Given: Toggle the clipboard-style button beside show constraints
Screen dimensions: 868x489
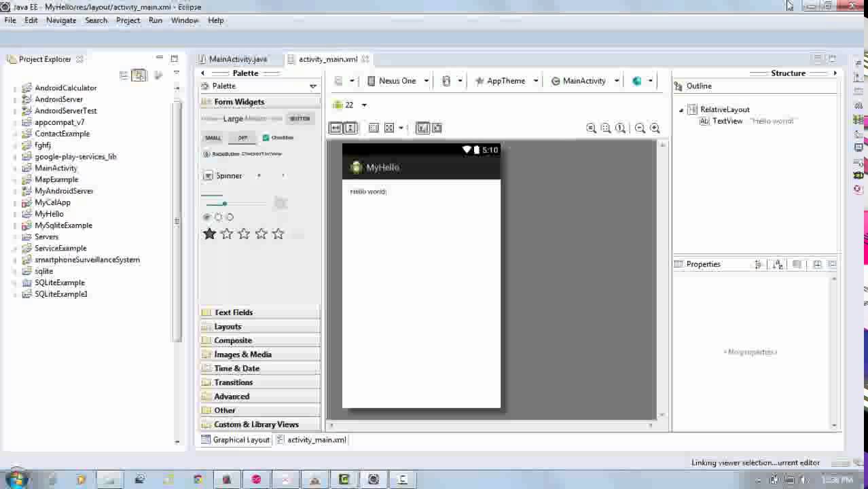Looking at the screenshot, I should click(437, 128).
